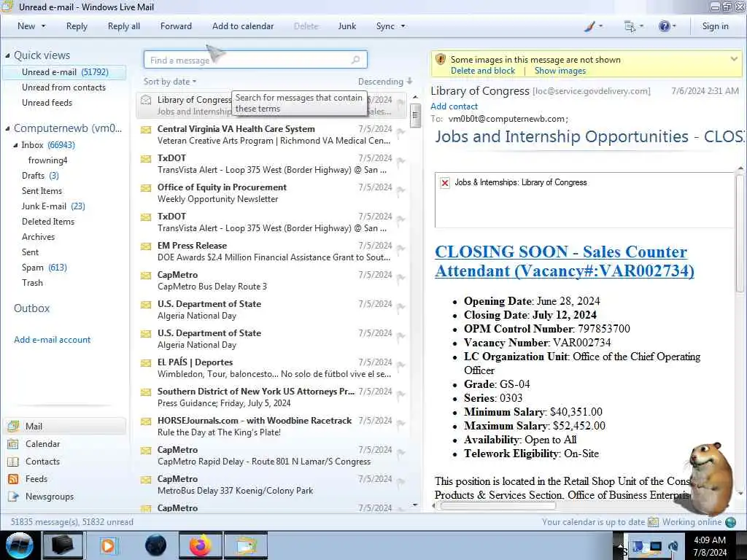The height and width of the screenshot is (560, 747).
Task: Click Reply all in the toolbar
Action: pos(124,26)
